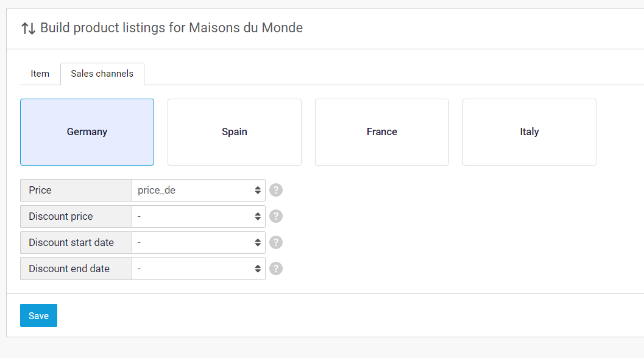Open the Price dropdown showing price_de
Screen dimensions: 644x358
(x=199, y=190)
